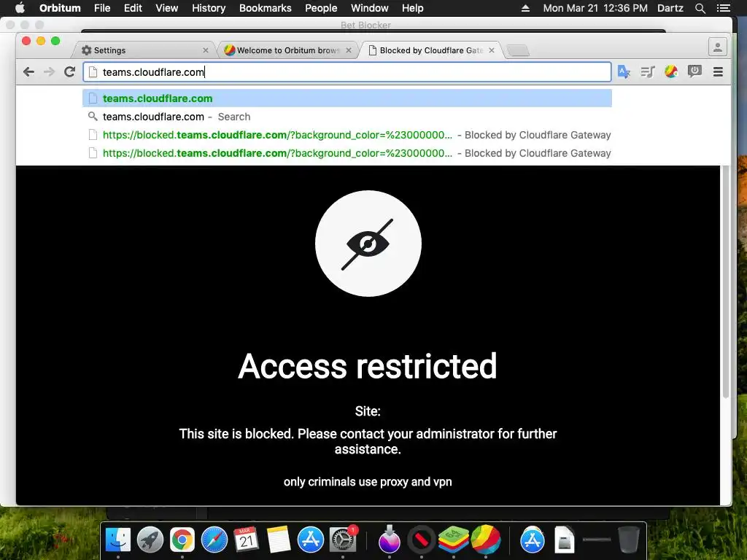Open Orbitum from the Dock
Screen dimensions: 747x560
485,540
